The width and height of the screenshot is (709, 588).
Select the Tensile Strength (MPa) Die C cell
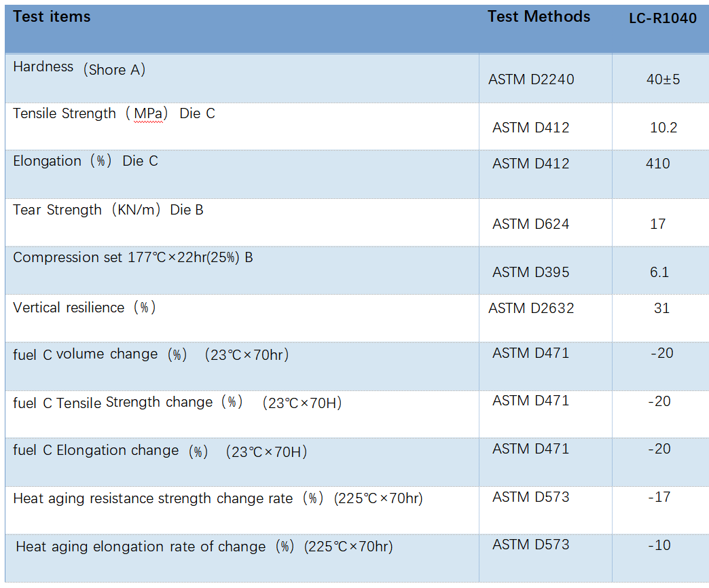pos(114,114)
